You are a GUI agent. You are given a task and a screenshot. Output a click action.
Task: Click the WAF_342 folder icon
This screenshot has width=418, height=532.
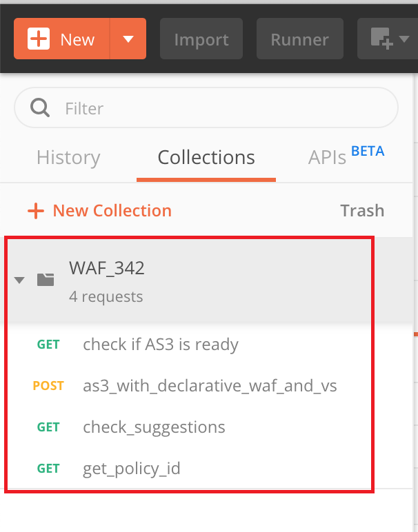point(46,280)
